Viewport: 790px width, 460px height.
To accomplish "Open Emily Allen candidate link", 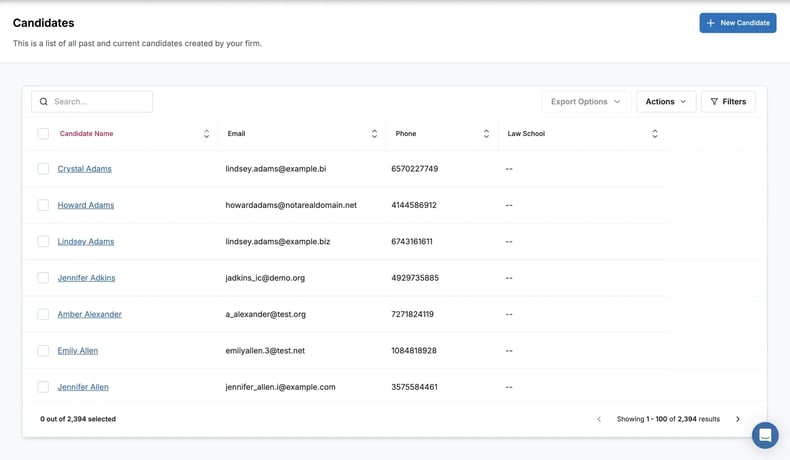I will coord(78,351).
